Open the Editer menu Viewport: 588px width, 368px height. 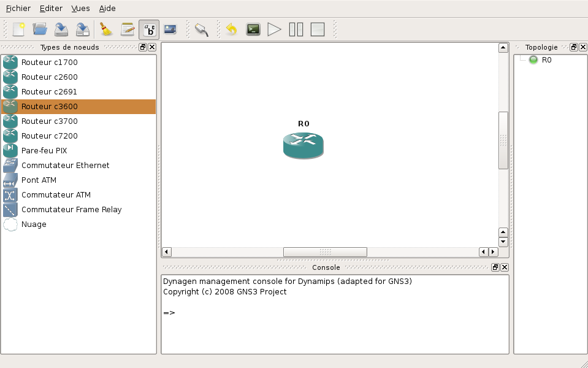coord(51,8)
